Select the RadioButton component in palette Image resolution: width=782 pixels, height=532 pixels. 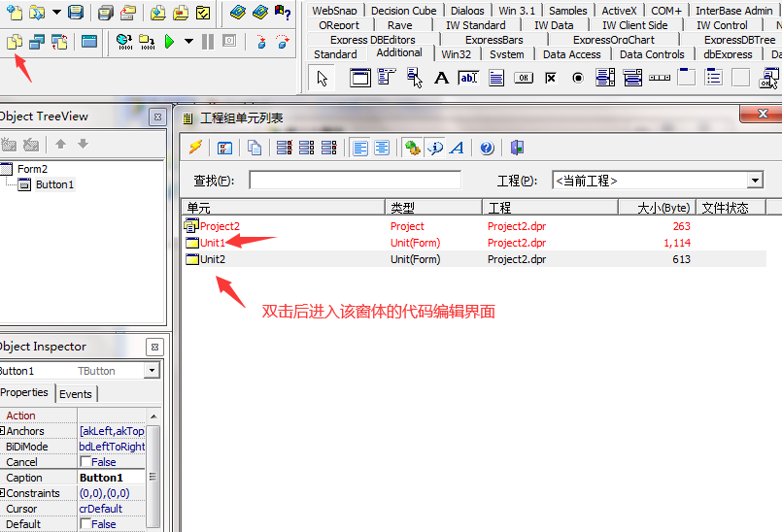(578, 78)
